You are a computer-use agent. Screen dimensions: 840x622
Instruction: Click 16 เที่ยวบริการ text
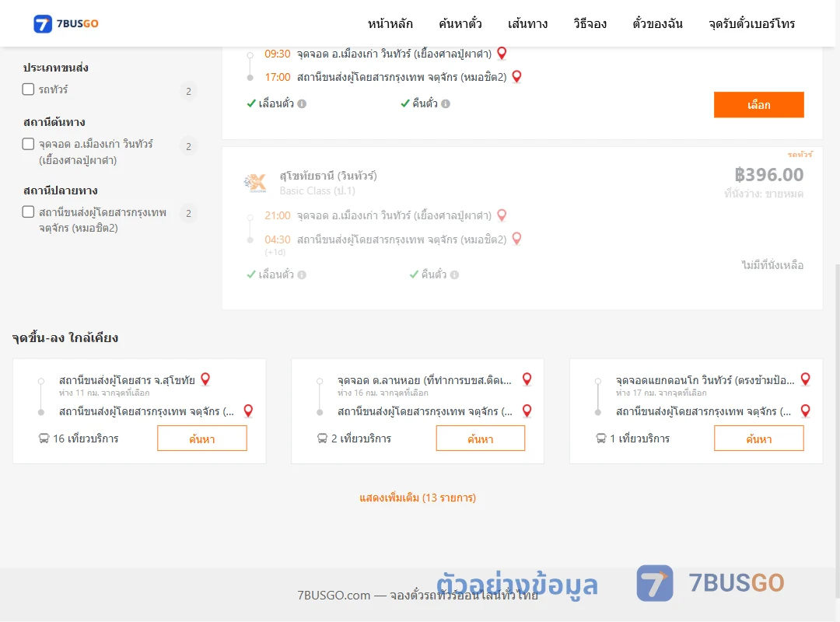86,439
